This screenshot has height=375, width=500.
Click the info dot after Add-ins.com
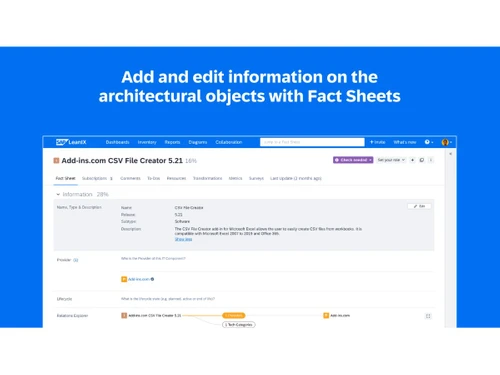[x=152, y=279]
